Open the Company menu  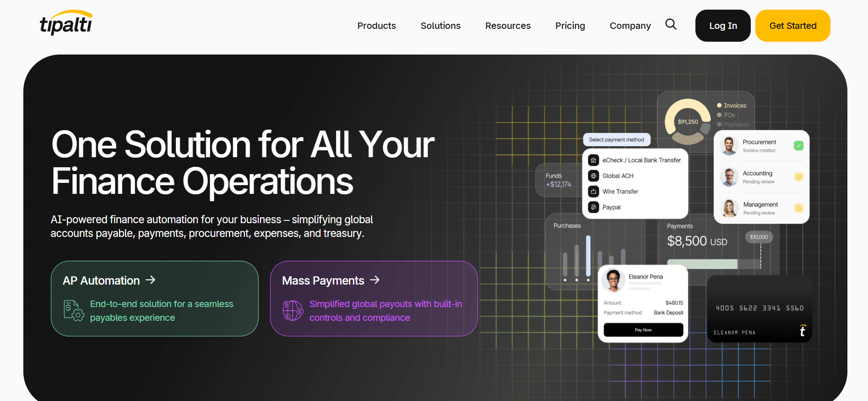[x=630, y=26]
